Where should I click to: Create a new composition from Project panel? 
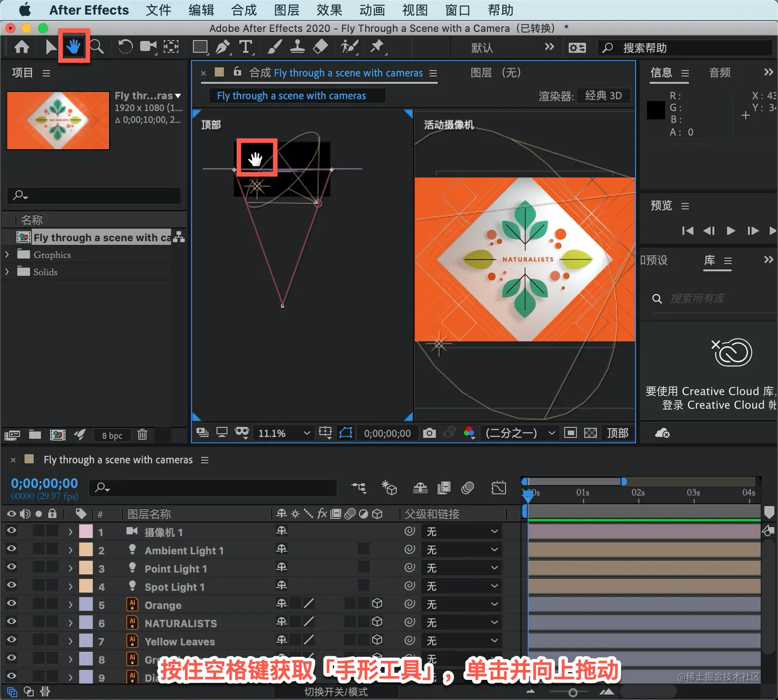coord(58,435)
